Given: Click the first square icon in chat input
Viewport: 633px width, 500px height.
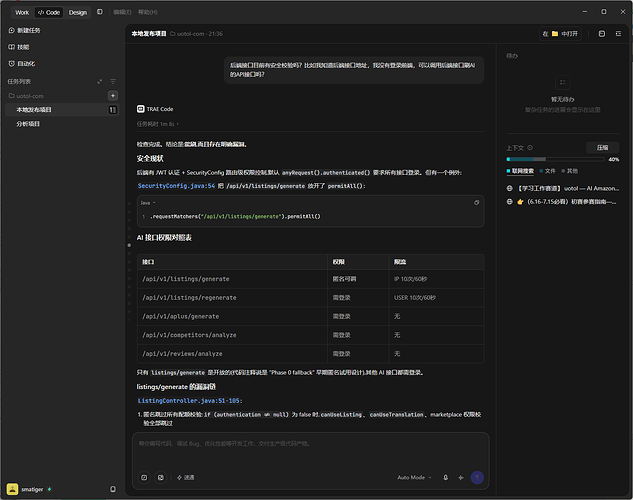Looking at the screenshot, I should pos(144,477).
